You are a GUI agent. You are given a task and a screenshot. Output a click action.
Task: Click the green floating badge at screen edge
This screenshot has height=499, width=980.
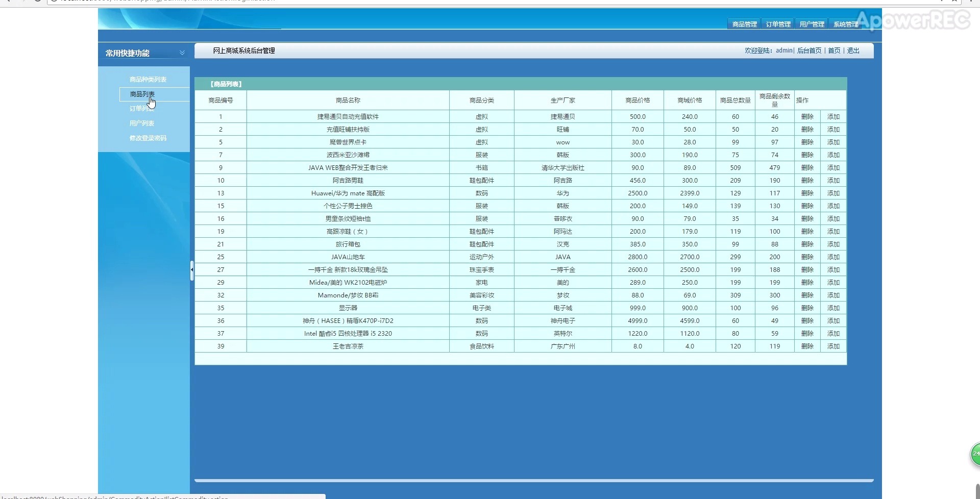pyautogui.click(x=975, y=454)
